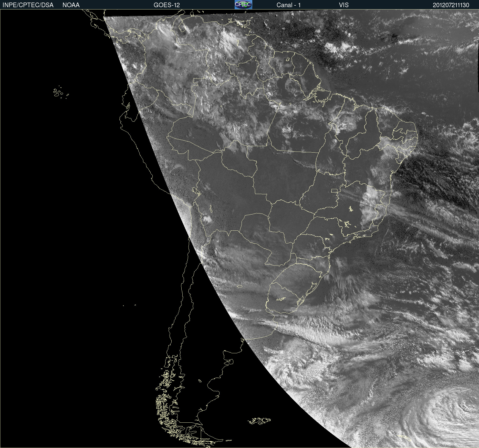The height and width of the screenshot is (448, 479).
Task: Click the CPTEC logo in the header
Action: click(x=243, y=5)
